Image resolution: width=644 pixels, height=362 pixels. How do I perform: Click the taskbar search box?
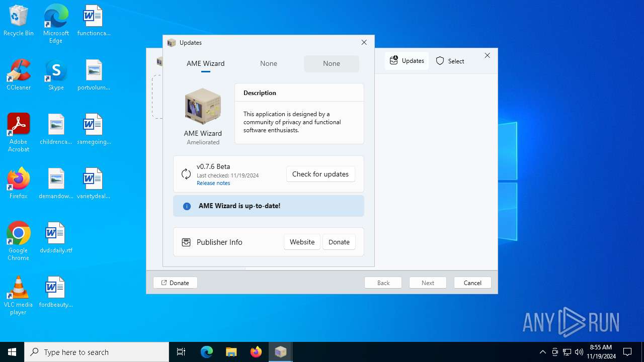(97, 352)
